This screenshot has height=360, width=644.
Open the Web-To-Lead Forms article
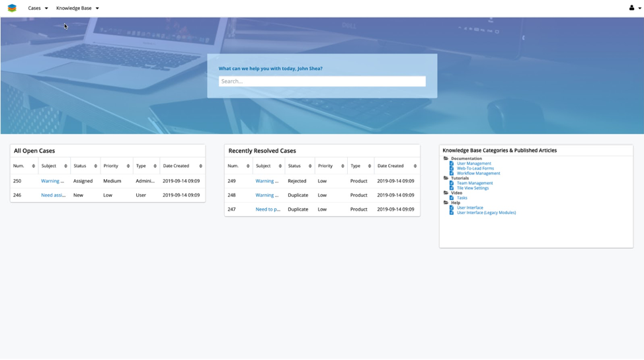click(x=475, y=168)
